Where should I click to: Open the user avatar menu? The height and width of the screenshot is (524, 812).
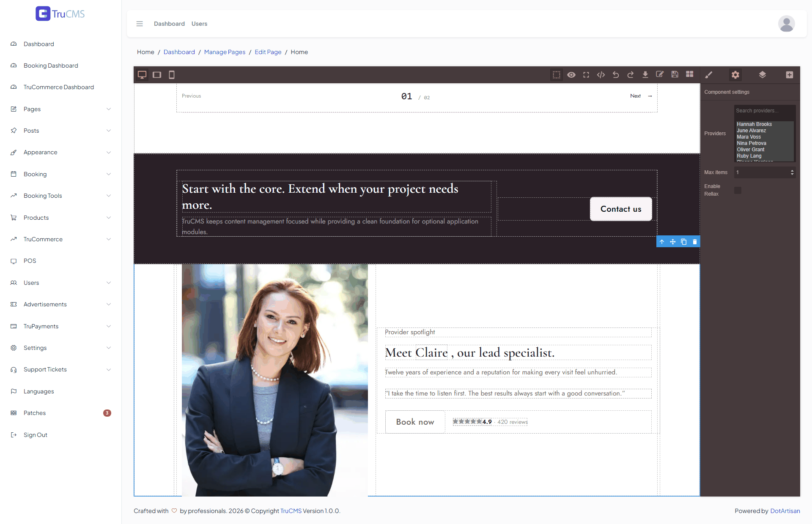coord(787,24)
